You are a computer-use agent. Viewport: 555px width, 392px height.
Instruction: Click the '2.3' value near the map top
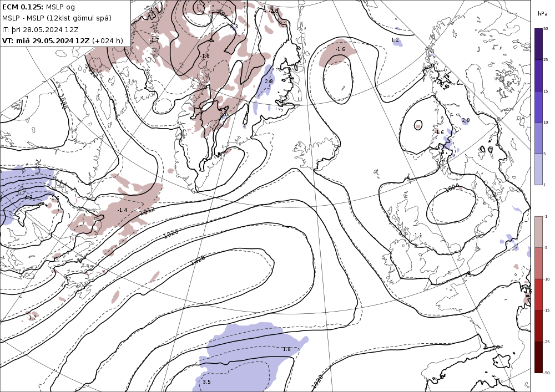click(234, 27)
